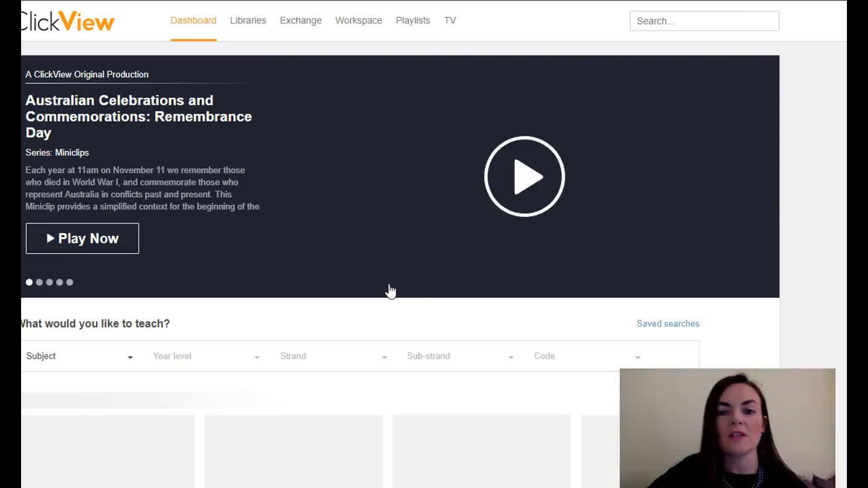Switch to the Workspace tab
This screenshot has width=868, height=488.
(x=358, y=20)
